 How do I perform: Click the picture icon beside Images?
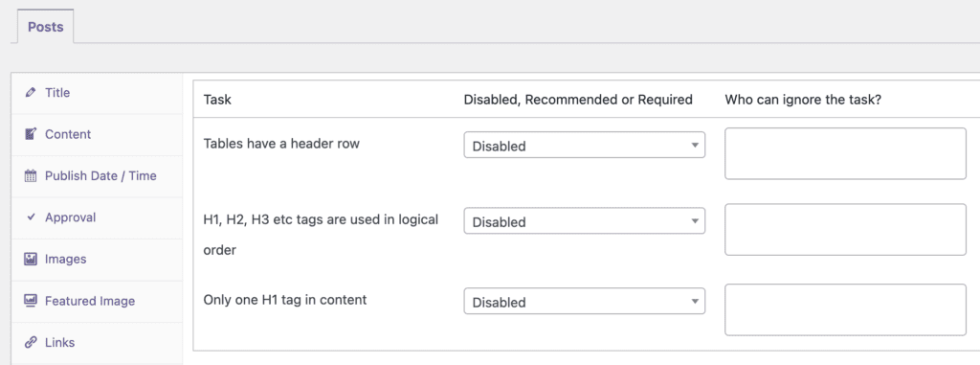coord(30,260)
